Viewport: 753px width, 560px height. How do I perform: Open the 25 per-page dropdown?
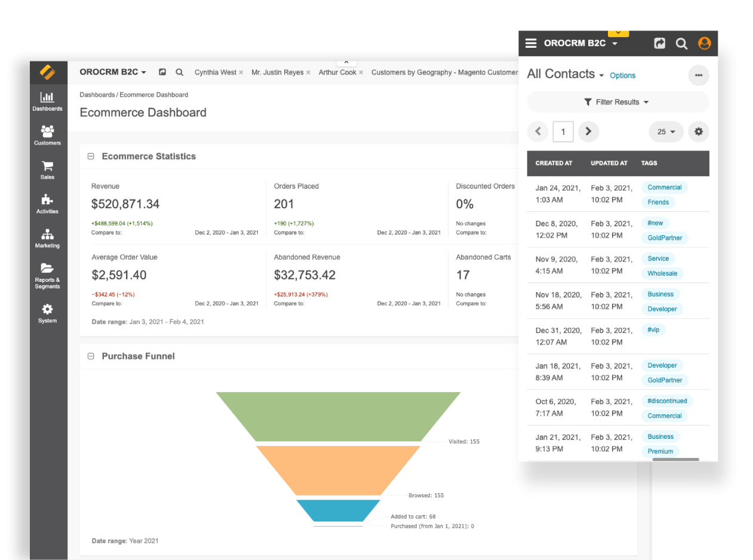click(666, 131)
